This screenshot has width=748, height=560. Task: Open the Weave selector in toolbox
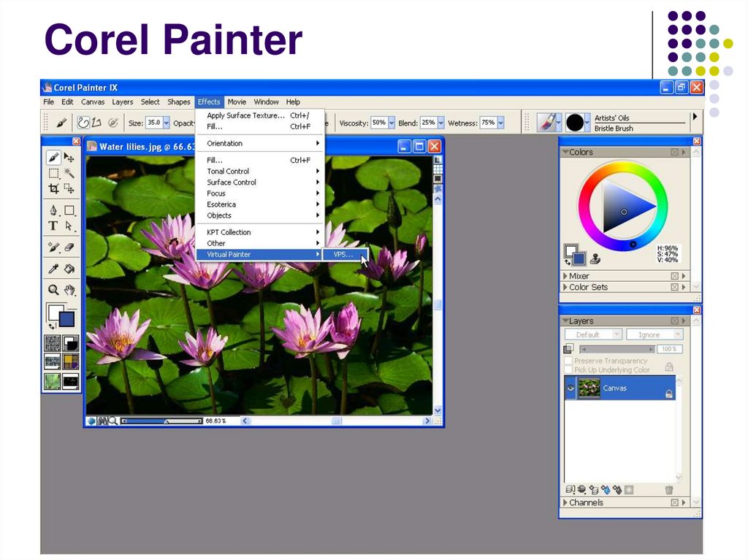[x=71, y=361]
